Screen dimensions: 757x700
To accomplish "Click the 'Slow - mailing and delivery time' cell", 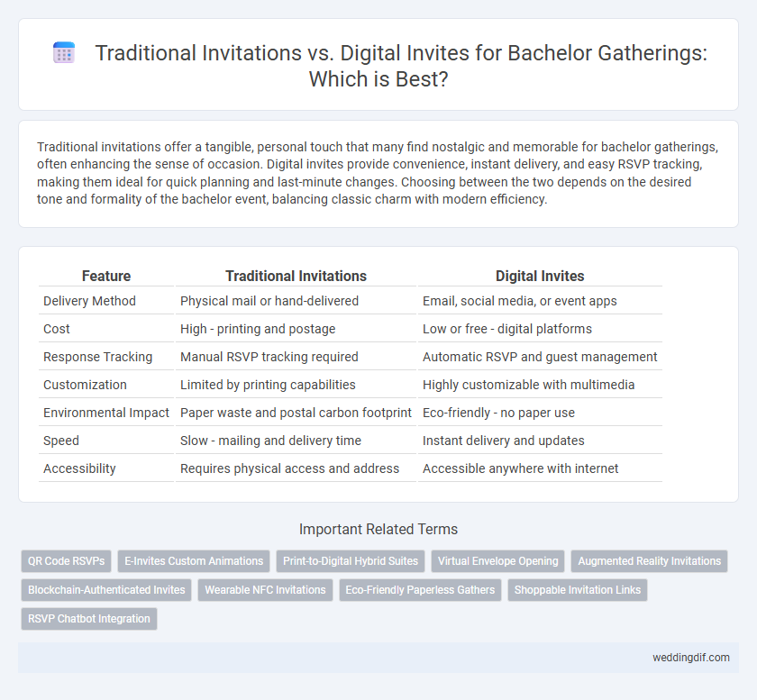I will [x=296, y=441].
